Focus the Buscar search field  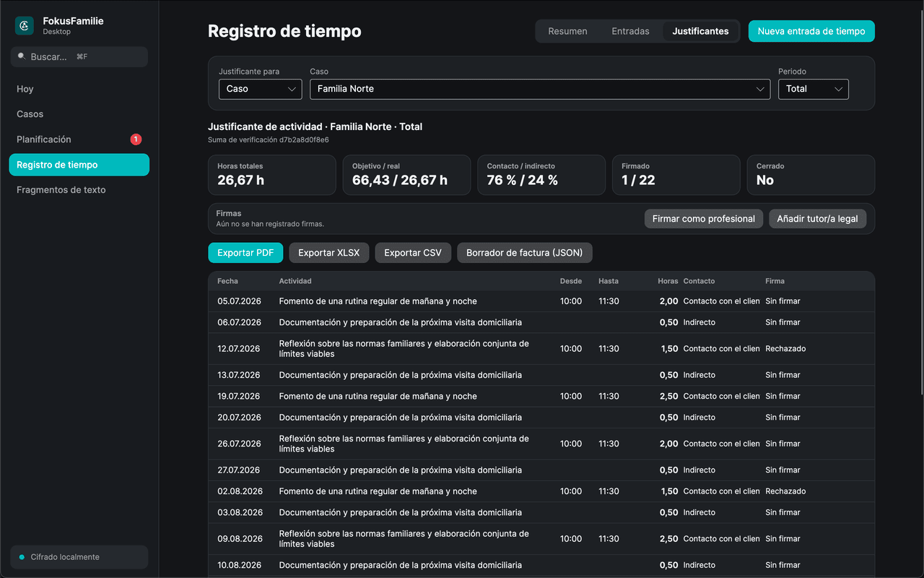click(79, 56)
